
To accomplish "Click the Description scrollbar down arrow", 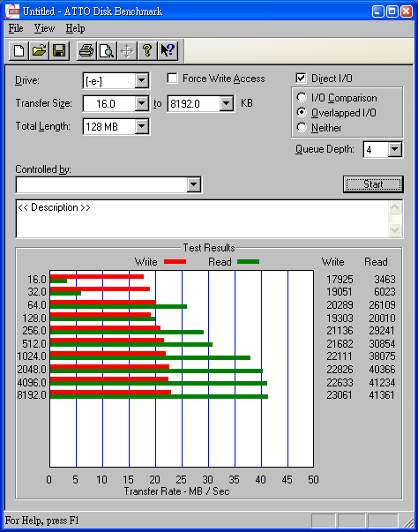I will (x=395, y=229).
